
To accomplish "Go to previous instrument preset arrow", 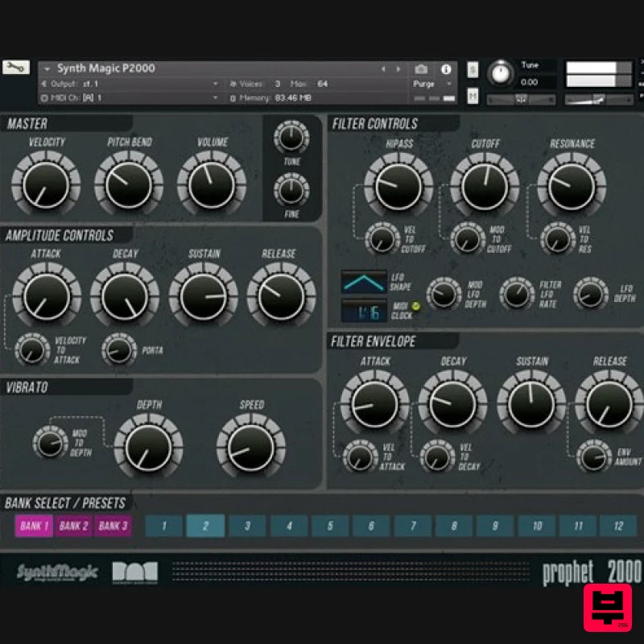I will click(383, 69).
